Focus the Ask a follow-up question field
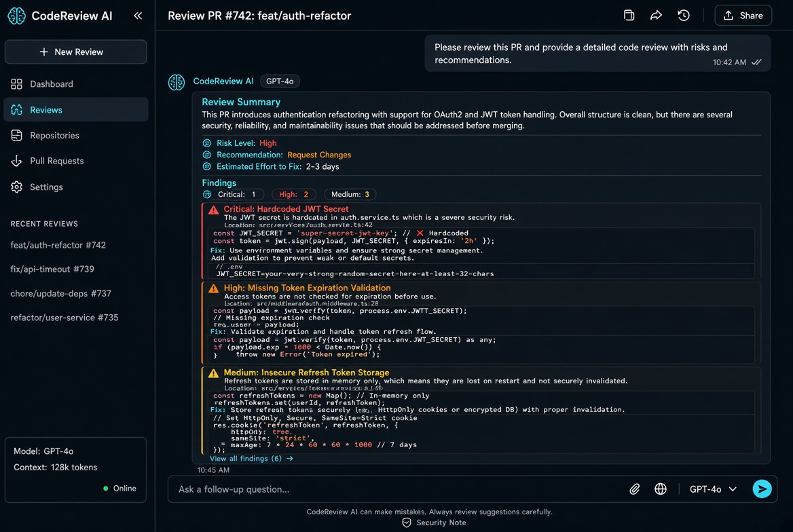793x532 pixels. 394,489
